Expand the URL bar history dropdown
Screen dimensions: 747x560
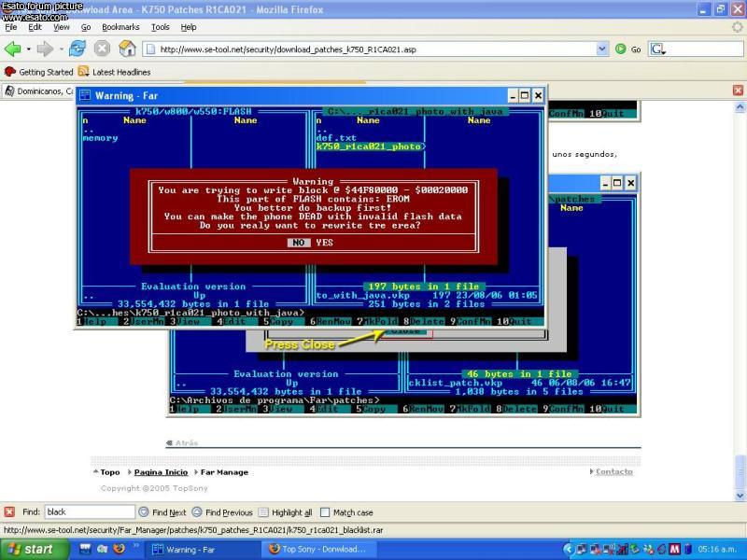coord(602,49)
